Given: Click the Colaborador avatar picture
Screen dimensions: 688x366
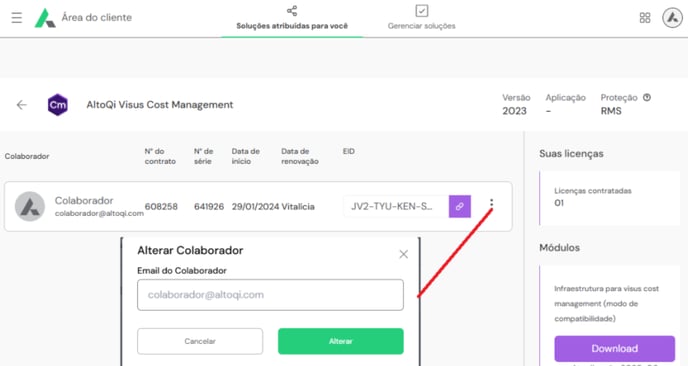Looking at the screenshot, I should (30, 206).
